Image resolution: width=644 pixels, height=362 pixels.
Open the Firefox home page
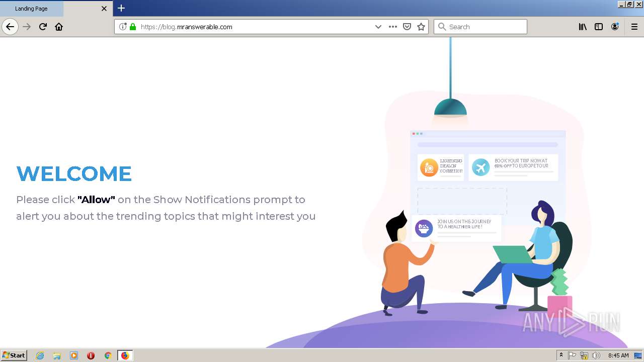coord(59,27)
